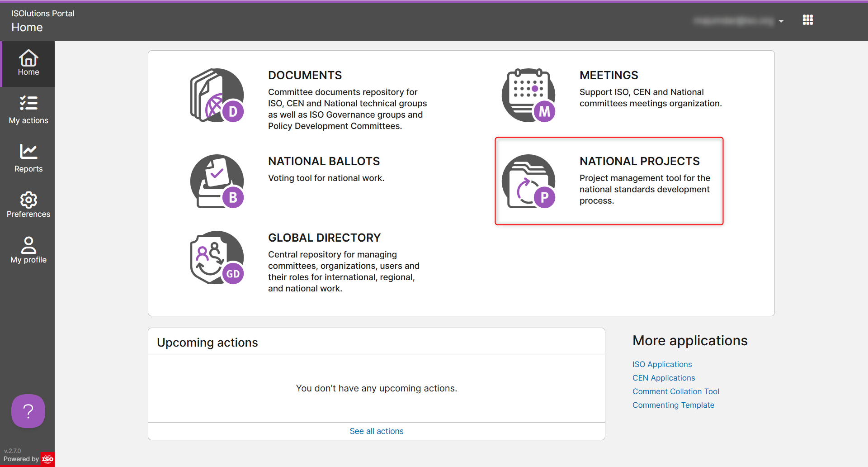Open the CEN Applications link
This screenshot has width=868, height=467.
[664, 378]
